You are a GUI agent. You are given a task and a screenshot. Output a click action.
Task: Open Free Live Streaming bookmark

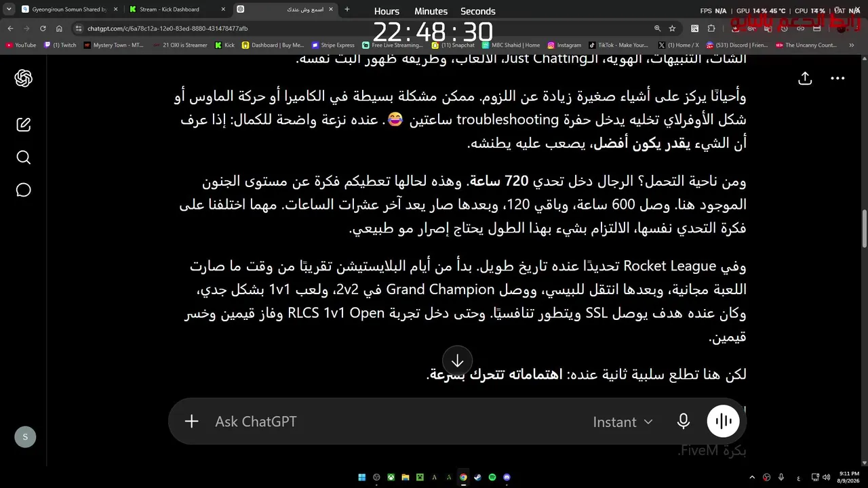click(393, 45)
